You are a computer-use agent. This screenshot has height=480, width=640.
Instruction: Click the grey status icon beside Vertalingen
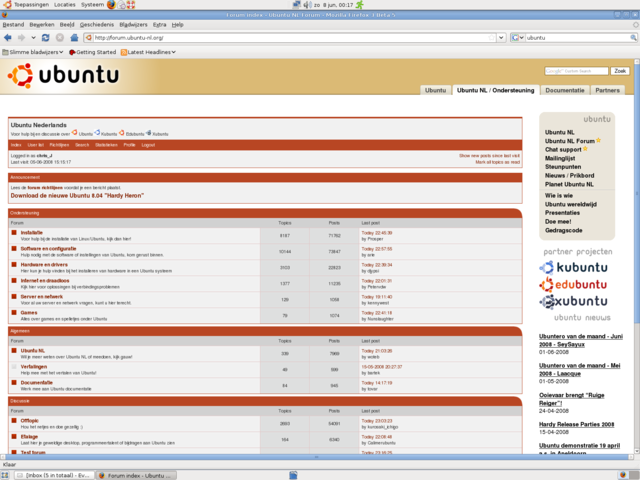click(14, 367)
